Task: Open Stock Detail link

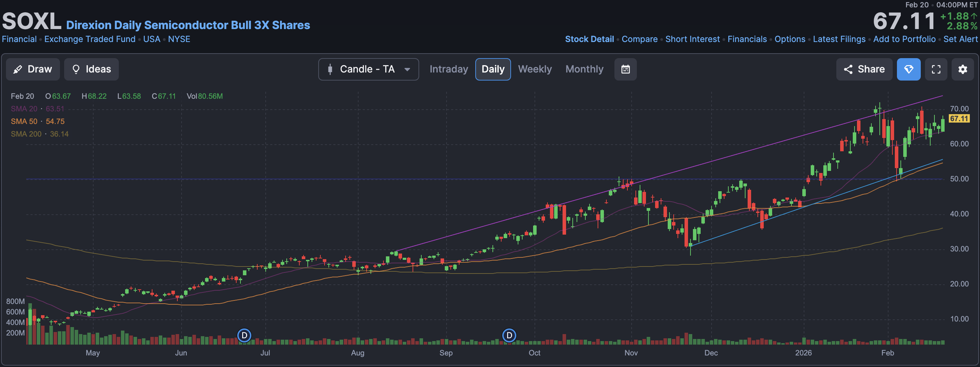Action: pos(589,39)
